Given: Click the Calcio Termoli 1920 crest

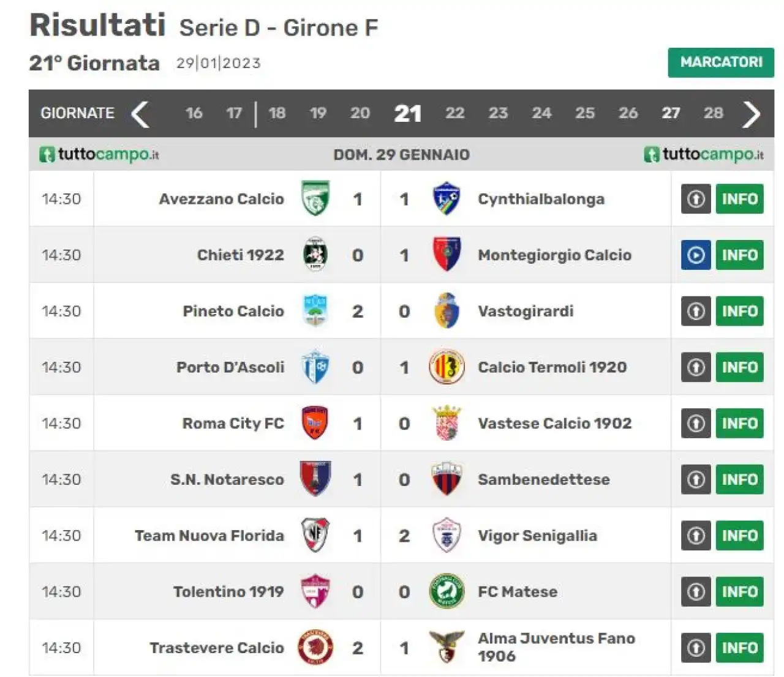Looking at the screenshot, I should pyautogui.click(x=447, y=367).
